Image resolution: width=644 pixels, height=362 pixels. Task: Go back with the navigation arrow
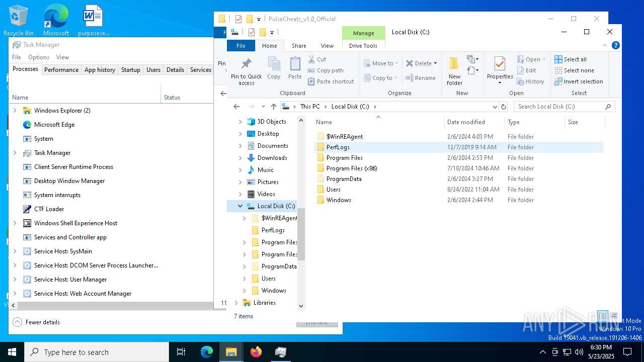[236, 107]
